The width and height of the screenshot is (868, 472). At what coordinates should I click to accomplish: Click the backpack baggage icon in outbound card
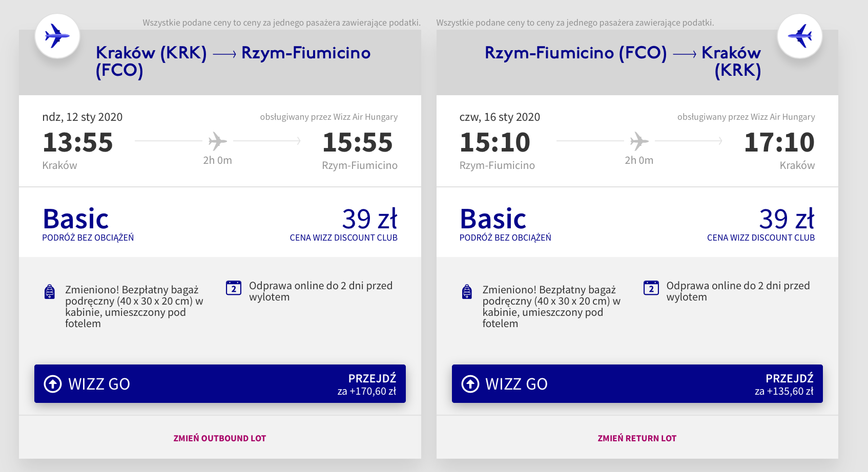50,291
